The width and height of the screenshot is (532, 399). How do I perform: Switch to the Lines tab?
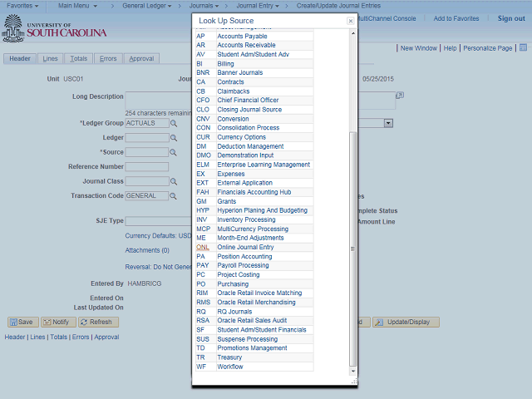pos(50,59)
